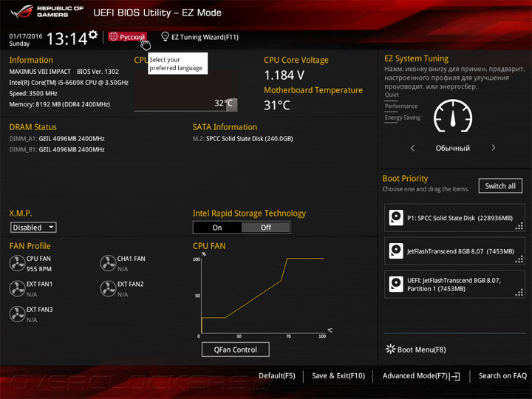Select the Quiet tuning profile

392,95
